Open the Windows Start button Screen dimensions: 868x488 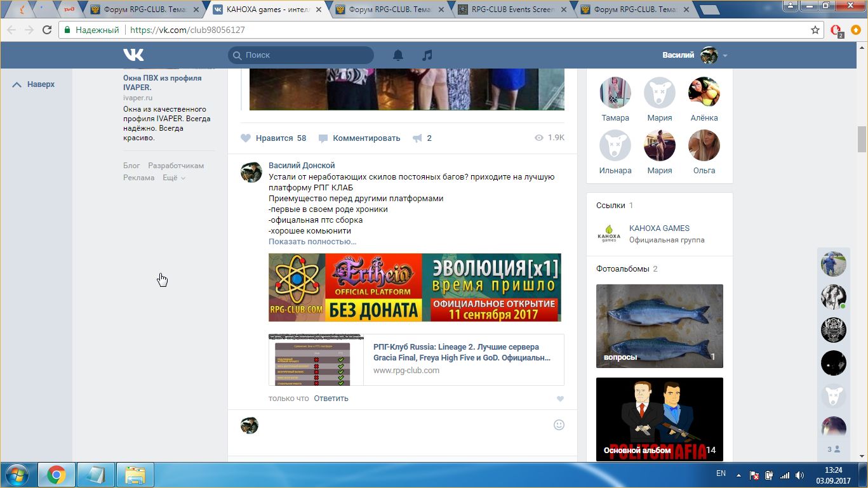[17, 475]
